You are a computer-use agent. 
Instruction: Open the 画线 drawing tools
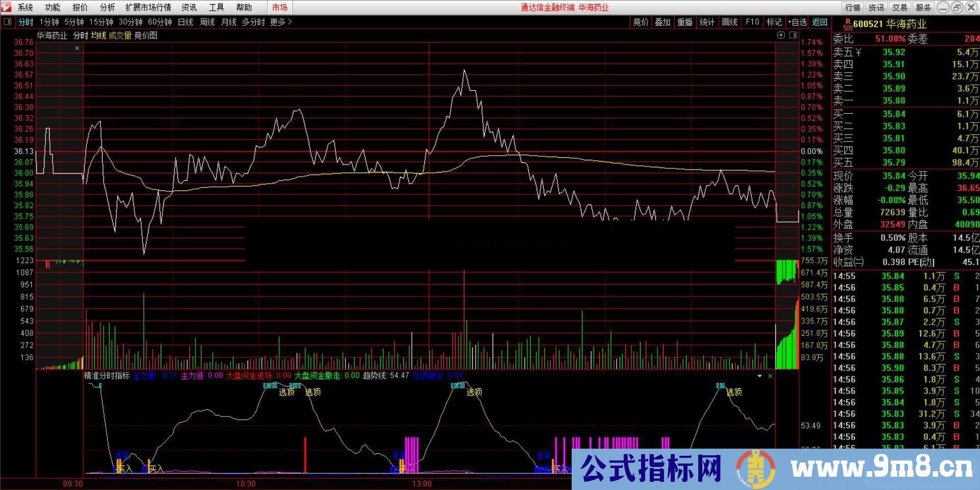pyautogui.click(x=729, y=22)
